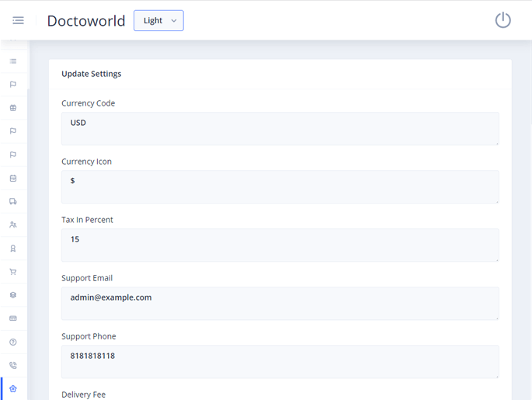This screenshot has width=532, height=400.
Task: Toggle the hamburger menu in the header
Action: pos(18,20)
